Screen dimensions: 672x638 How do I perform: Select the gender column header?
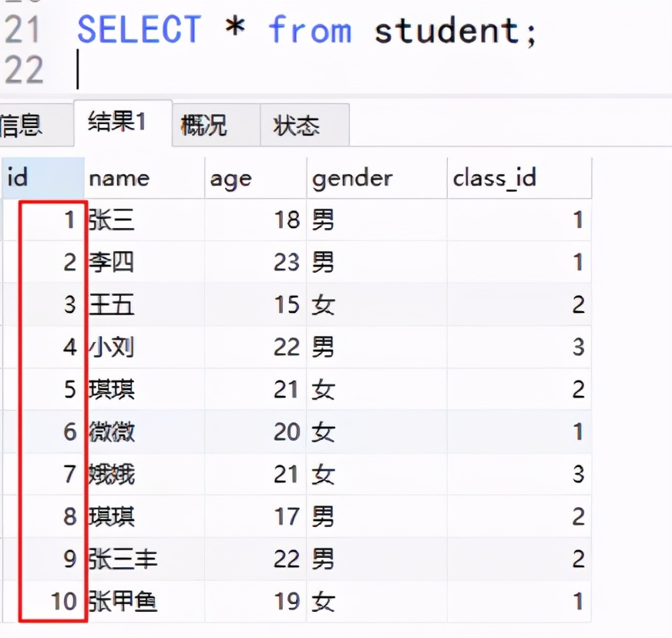coord(377,178)
